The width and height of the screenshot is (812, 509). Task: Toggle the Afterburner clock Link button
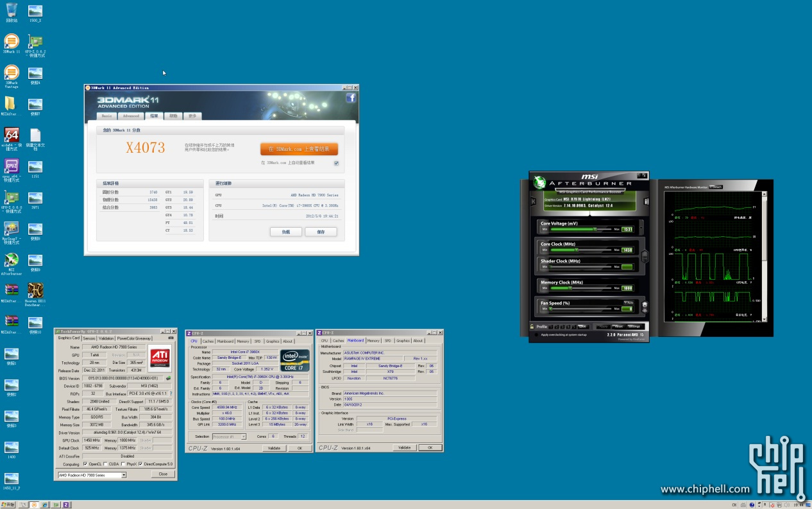[645, 256]
